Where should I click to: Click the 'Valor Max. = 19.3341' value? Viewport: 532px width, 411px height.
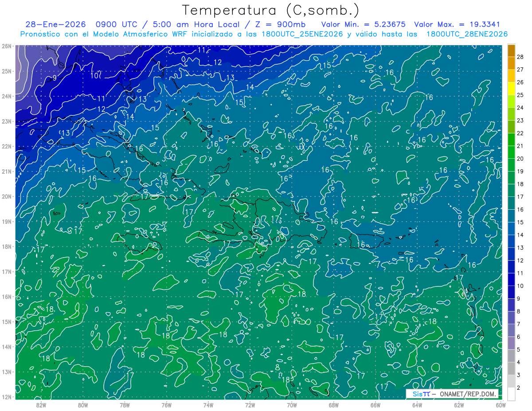point(457,24)
